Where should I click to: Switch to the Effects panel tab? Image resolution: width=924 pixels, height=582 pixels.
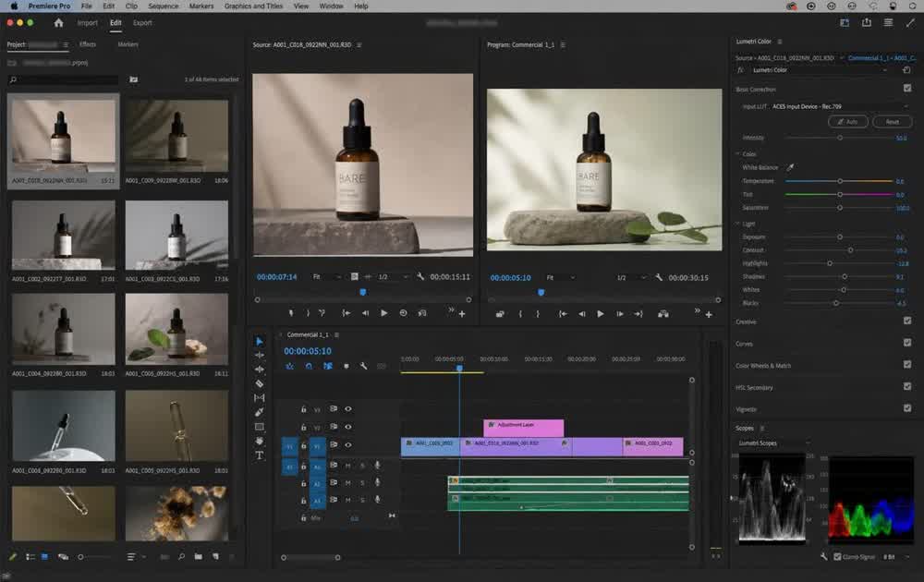coord(88,44)
